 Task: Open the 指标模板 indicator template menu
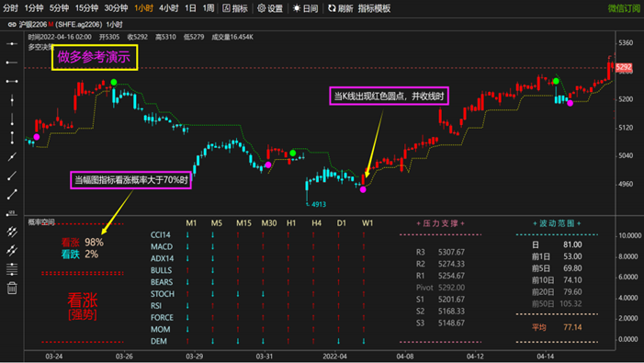tap(374, 8)
